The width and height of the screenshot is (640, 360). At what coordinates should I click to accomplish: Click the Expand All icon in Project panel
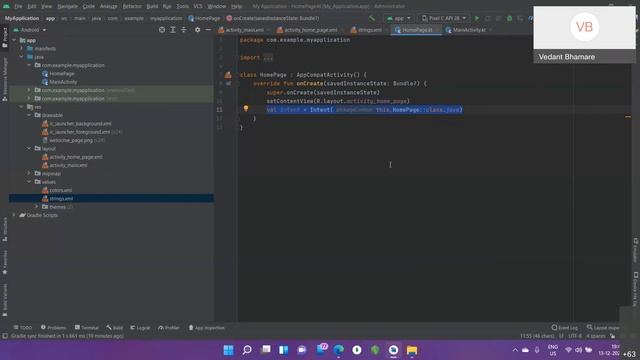coord(173,30)
